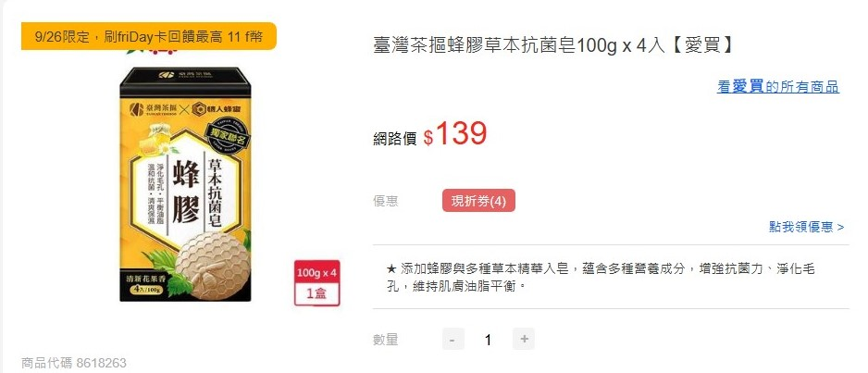The height and width of the screenshot is (373, 868).
Task: Click the propolis soap product image
Action: pos(185,184)
